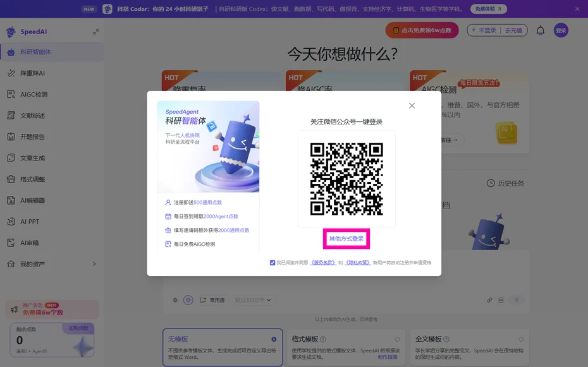Click the AI PPT sidebar icon

click(x=11, y=222)
